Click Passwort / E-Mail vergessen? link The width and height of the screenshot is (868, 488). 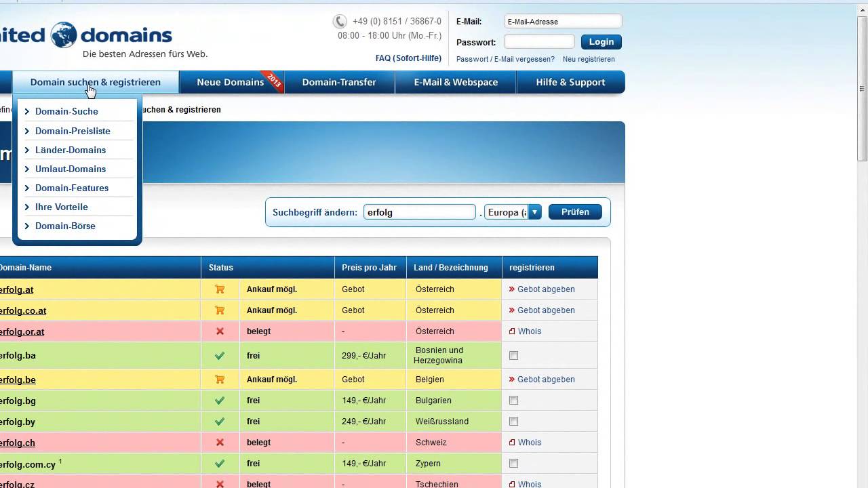coord(505,59)
